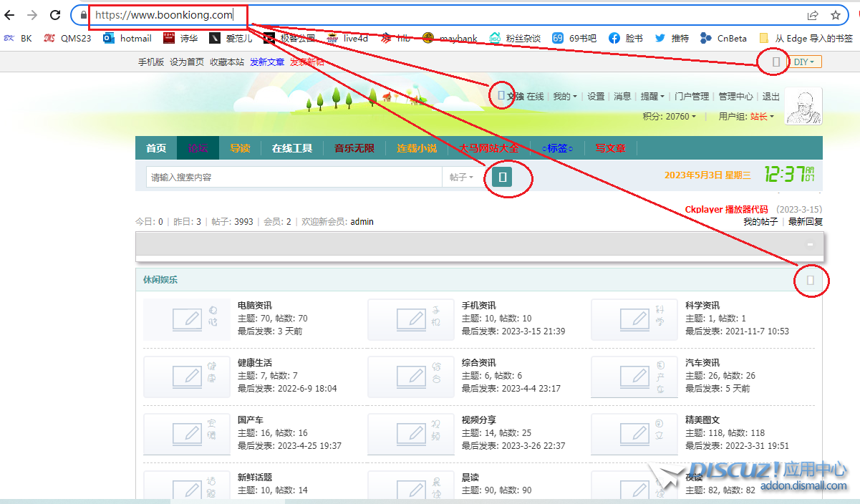Viewport: 860px width, 504px height.
Task: Open the 电脑资讯 forum icon
Action: click(x=187, y=319)
